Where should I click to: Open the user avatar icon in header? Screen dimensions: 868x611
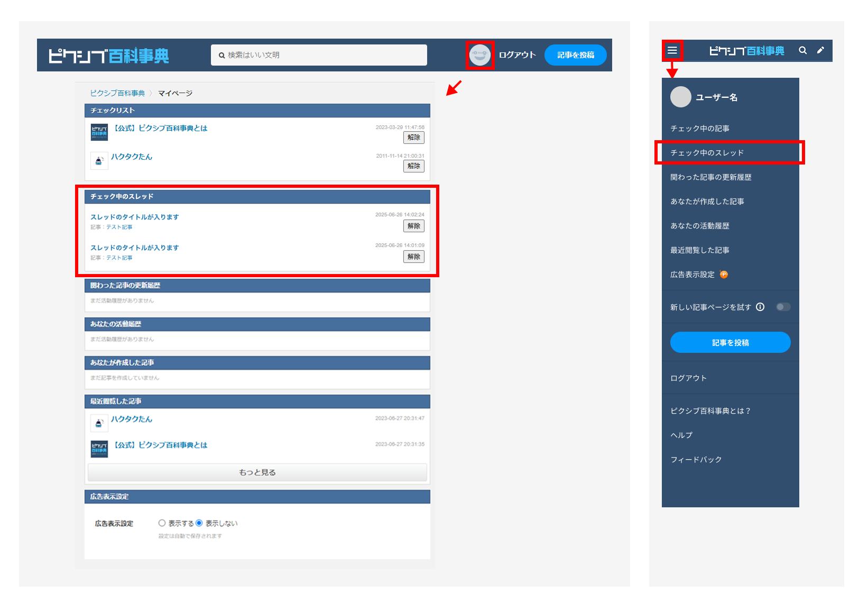tap(480, 55)
